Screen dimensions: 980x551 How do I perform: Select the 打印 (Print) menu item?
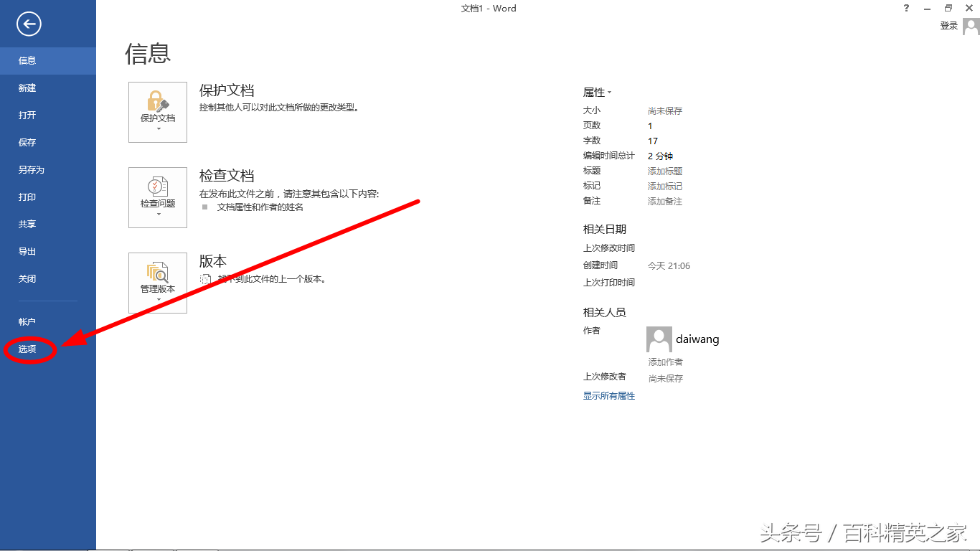[x=48, y=197]
